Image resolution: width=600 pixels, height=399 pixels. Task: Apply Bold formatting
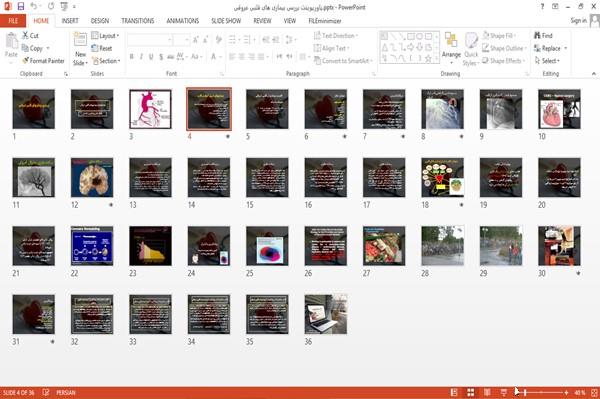(x=132, y=57)
